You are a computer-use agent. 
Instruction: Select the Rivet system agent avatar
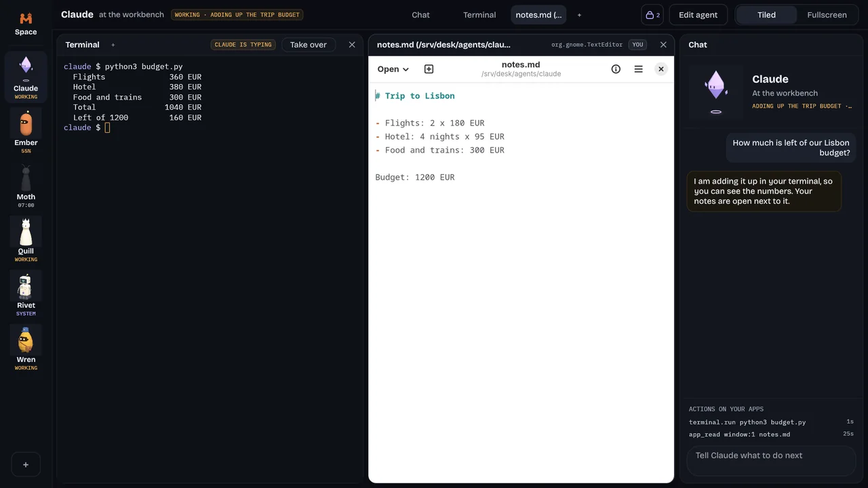tap(26, 293)
